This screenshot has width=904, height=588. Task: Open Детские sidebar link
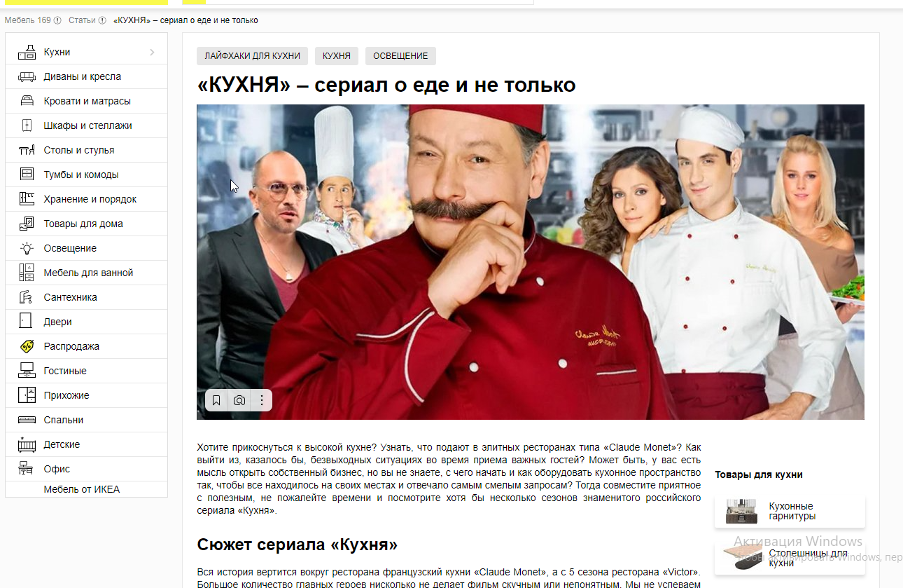[x=86, y=444]
